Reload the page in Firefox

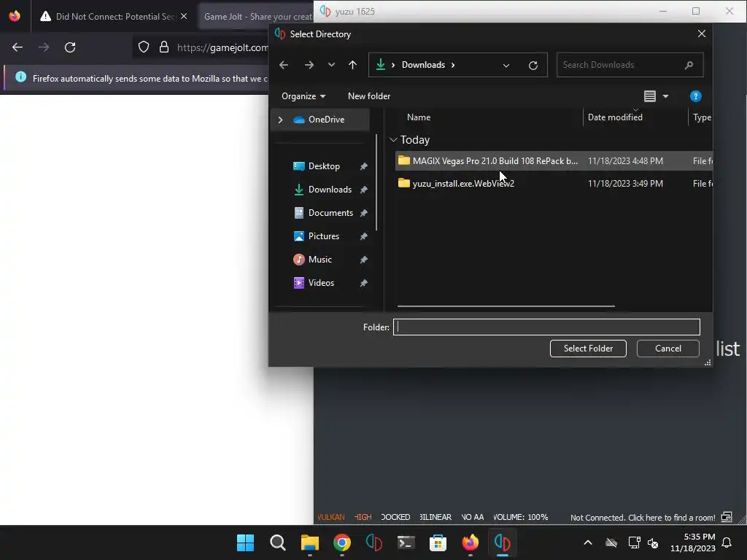coord(70,47)
